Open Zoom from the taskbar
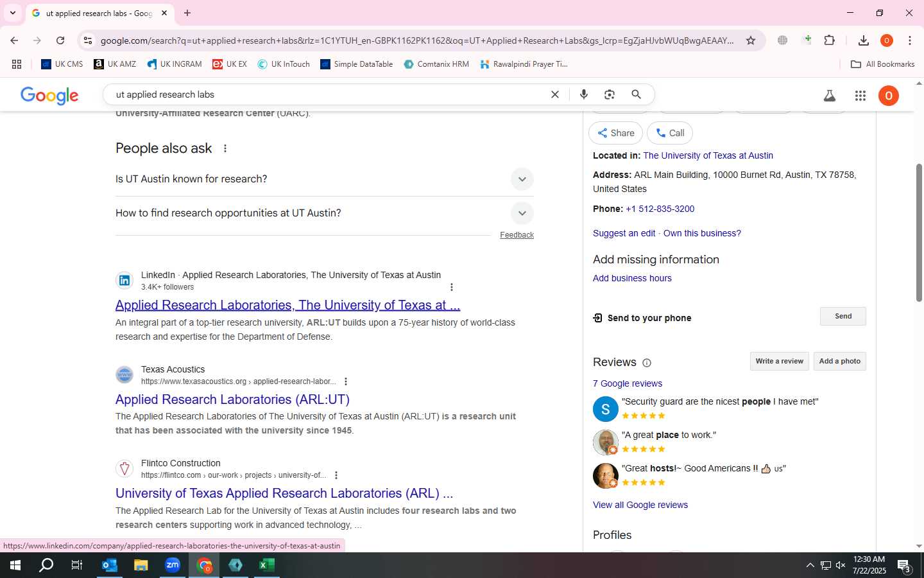 pyautogui.click(x=173, y=565)
